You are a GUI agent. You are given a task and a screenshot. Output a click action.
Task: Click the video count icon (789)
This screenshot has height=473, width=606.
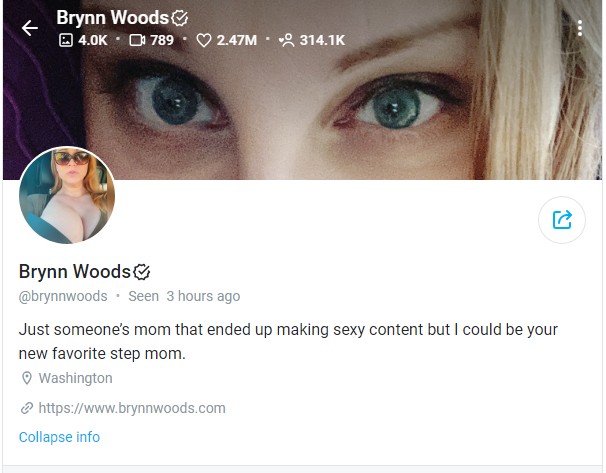[x=137, y=40]
